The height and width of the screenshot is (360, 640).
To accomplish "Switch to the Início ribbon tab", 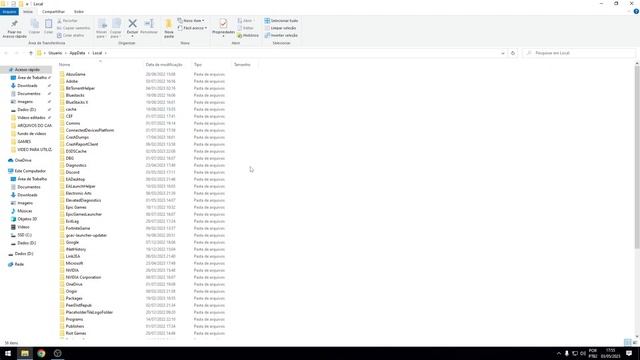I will pos(28,12).
